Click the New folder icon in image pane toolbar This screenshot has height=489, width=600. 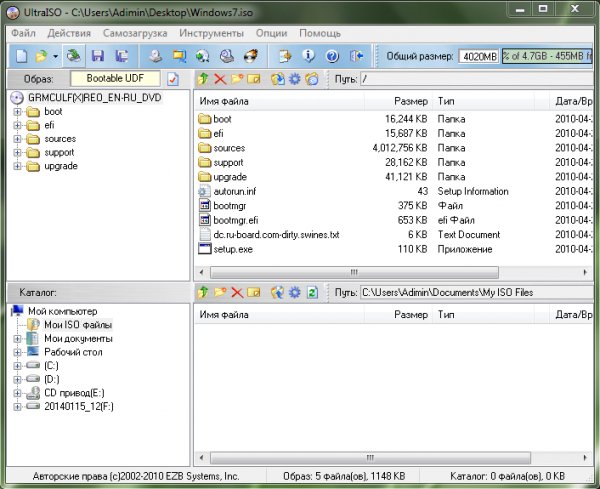pos(237,79)
